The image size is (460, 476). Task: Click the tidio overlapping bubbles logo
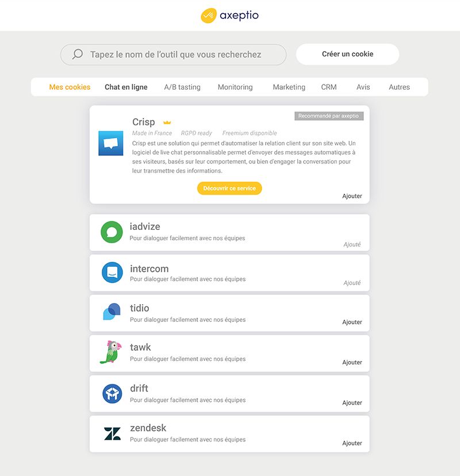[x=112, y=312]
